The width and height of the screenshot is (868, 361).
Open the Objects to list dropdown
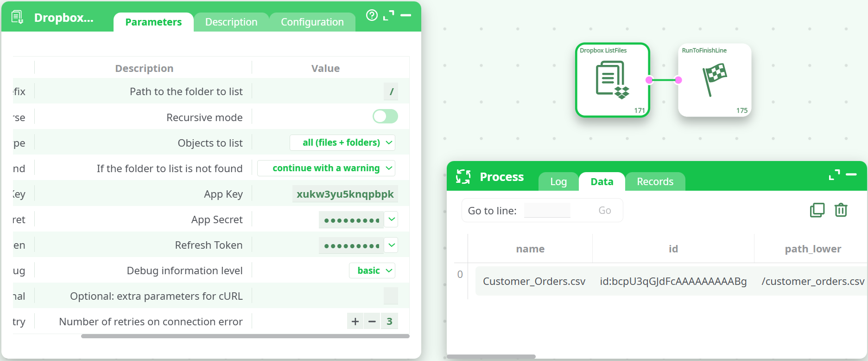coord(342,143)
